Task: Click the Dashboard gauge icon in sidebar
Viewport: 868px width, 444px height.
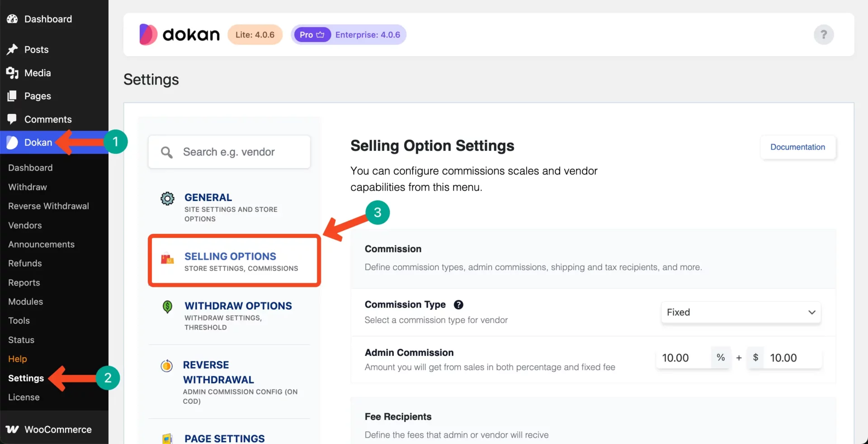Action: tap(12, 19)
